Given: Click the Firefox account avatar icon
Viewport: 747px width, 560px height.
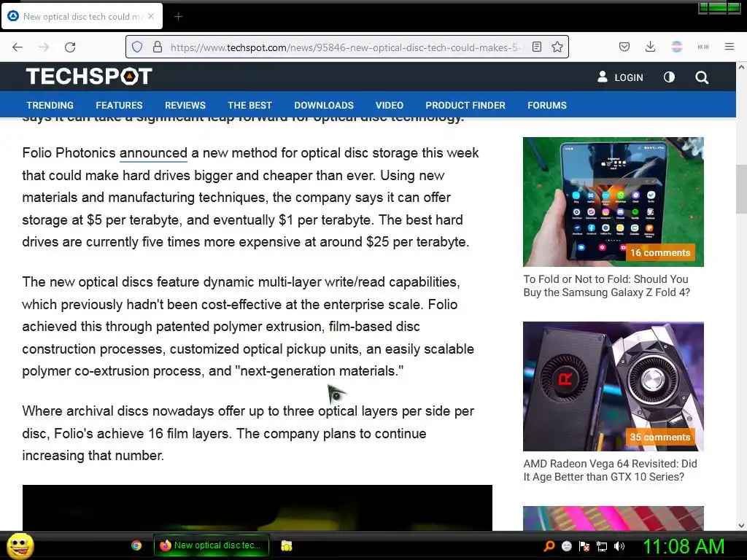Looking at the screenshot, I should point(676,47).
